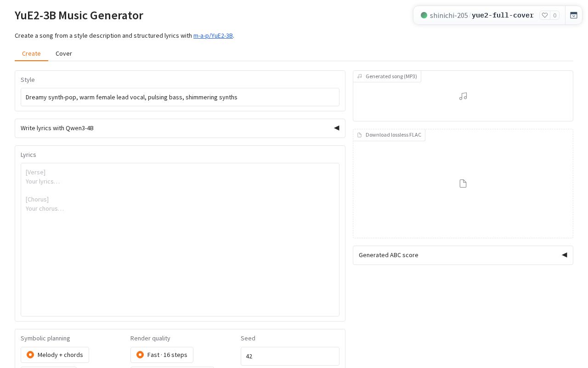Focus the Style description text field

click(180, 97)
